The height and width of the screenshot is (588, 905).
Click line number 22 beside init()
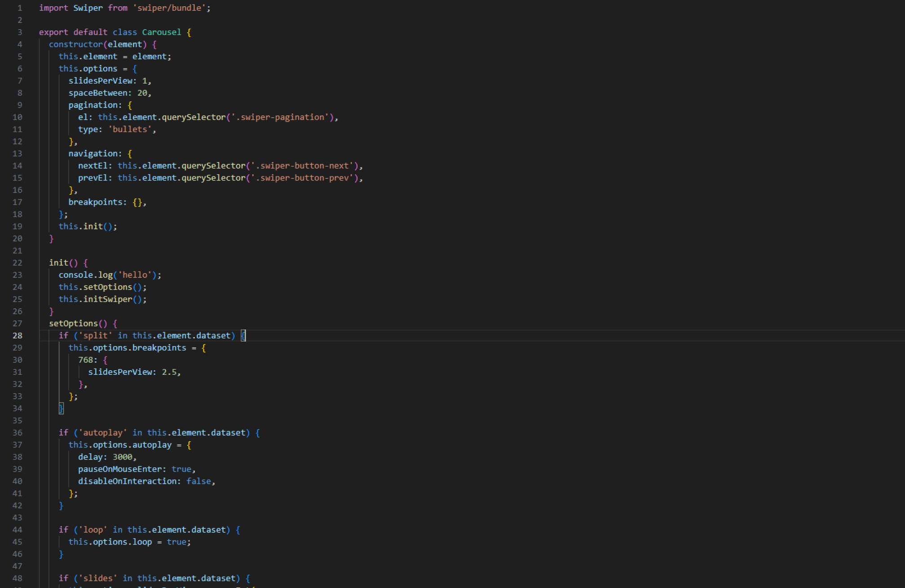(x=18, y=263)
